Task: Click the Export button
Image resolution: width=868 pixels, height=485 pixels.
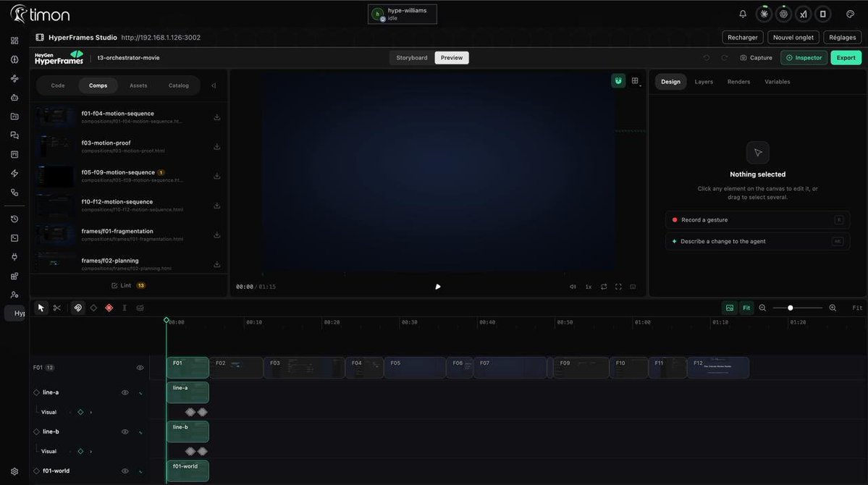Action: point(846,58)
